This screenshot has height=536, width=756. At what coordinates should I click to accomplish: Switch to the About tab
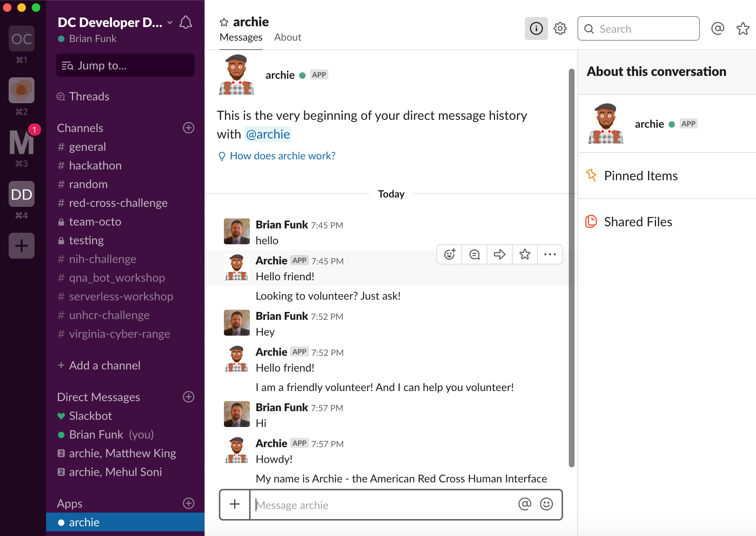click(287, 37)
